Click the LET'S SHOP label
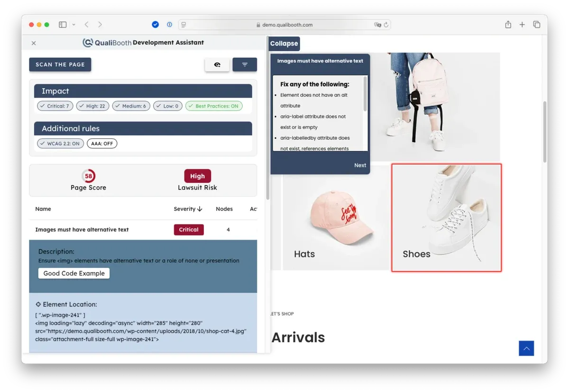Image resolution: width=569 pixels, height=392 pixels. pos(282,314)
